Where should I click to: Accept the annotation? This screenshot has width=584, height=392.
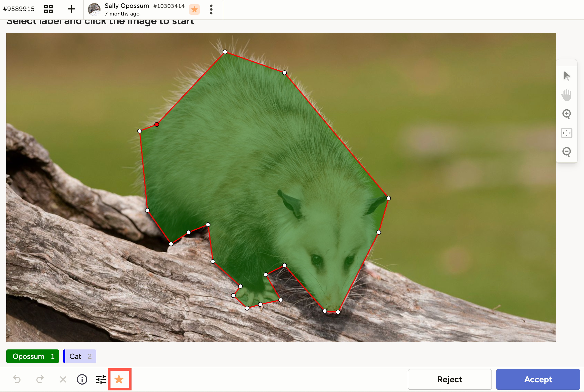click(538, 379)
